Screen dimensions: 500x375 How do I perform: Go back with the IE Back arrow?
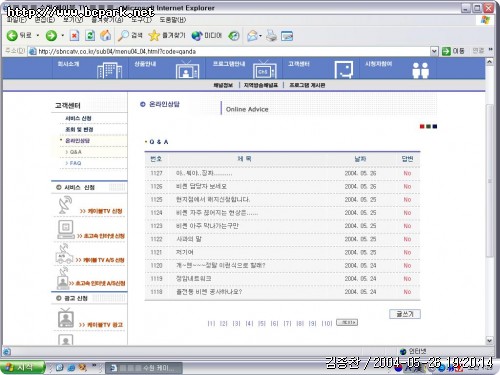tap(12, 35)
